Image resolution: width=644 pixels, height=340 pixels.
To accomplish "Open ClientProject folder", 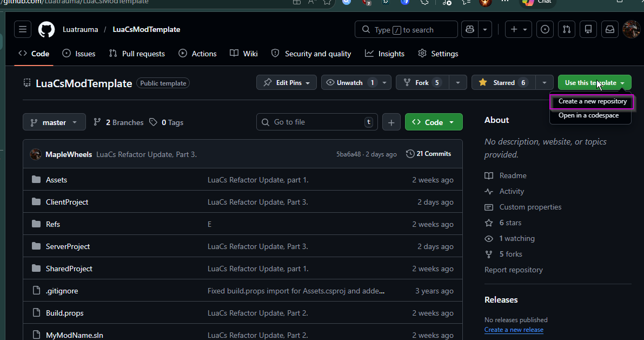I will click(x=67, y=202).
